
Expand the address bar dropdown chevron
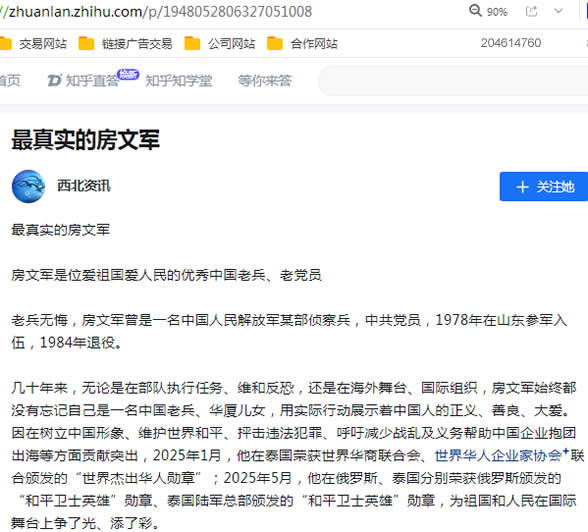558,11
